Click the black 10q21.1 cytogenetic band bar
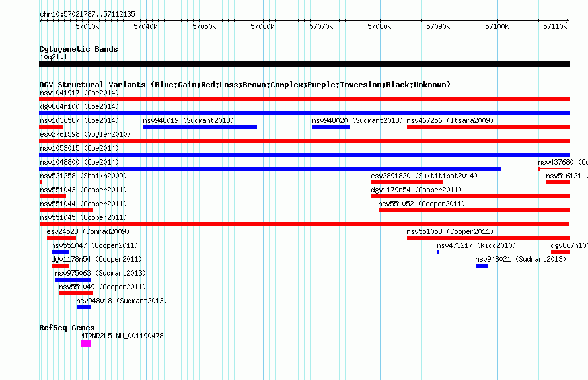 coord(304,64)
